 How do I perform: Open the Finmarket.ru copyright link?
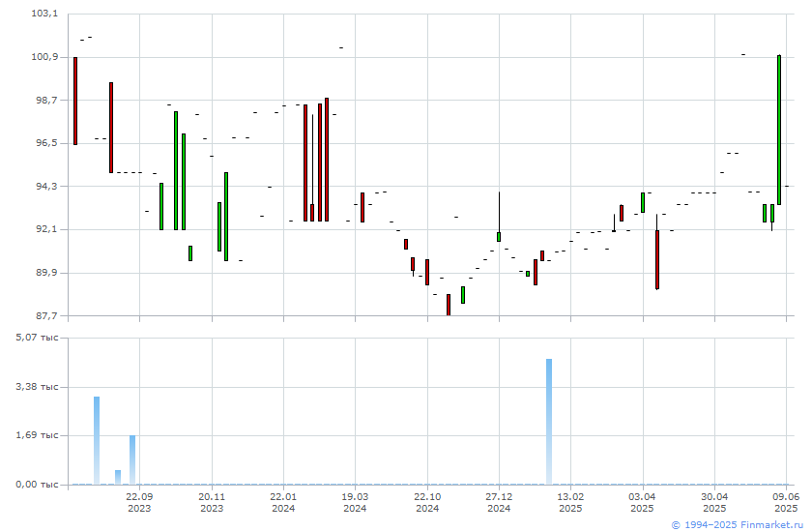tap(737, 525)
